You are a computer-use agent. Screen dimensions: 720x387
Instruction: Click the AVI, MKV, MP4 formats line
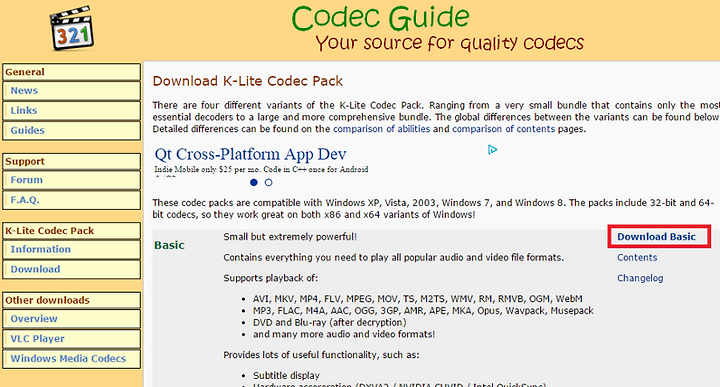(417, 299)
